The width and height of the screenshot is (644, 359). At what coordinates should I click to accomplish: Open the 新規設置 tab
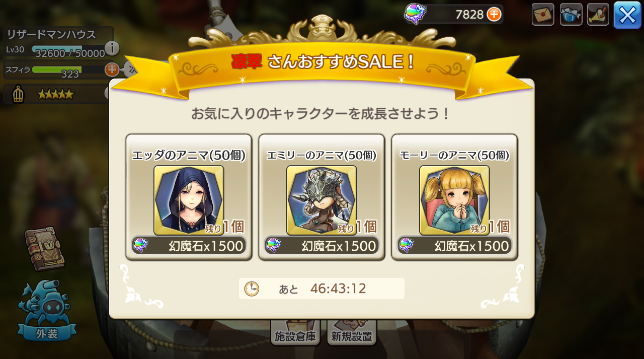coord(352,332)
